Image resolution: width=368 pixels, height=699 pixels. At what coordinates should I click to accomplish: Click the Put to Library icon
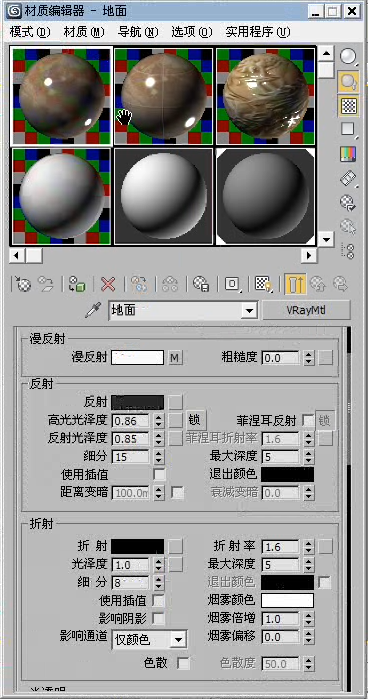pyautogui.click(x=201, y=284)
